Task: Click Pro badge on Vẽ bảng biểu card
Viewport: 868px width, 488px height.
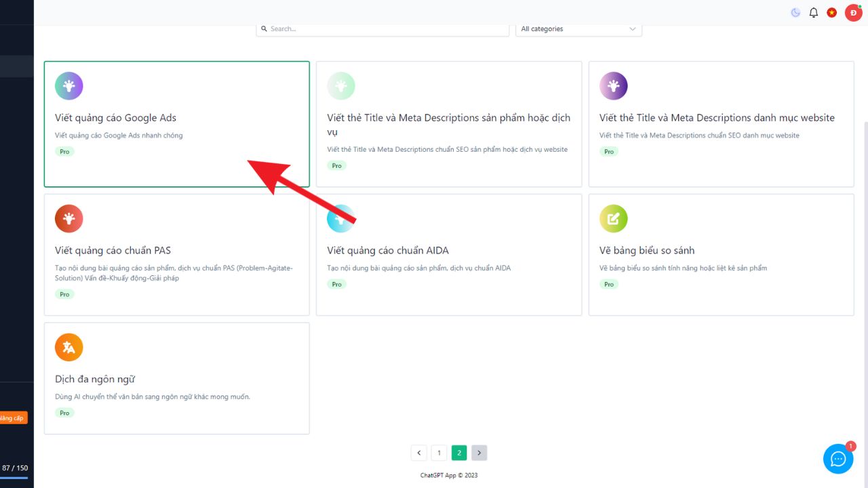Action: (x=609, y=285)
